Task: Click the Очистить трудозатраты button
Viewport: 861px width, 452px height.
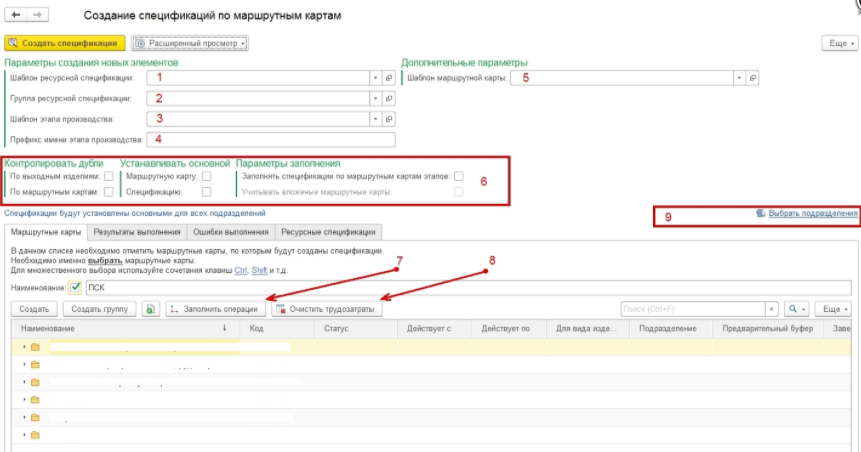Action: tap(327, 309)
